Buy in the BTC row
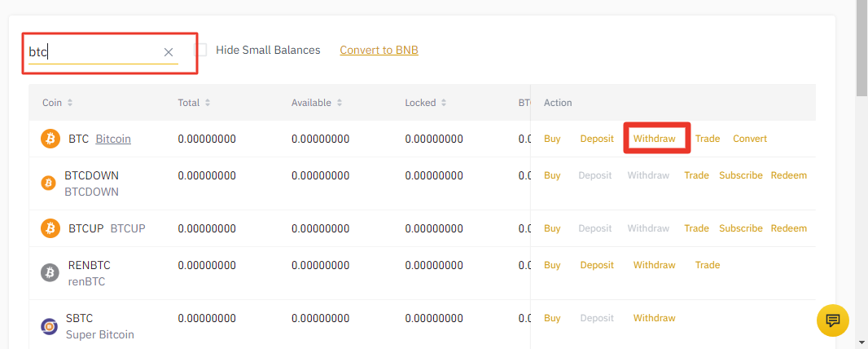The height and width of the screenshot is (349, 868). [552, 139]
